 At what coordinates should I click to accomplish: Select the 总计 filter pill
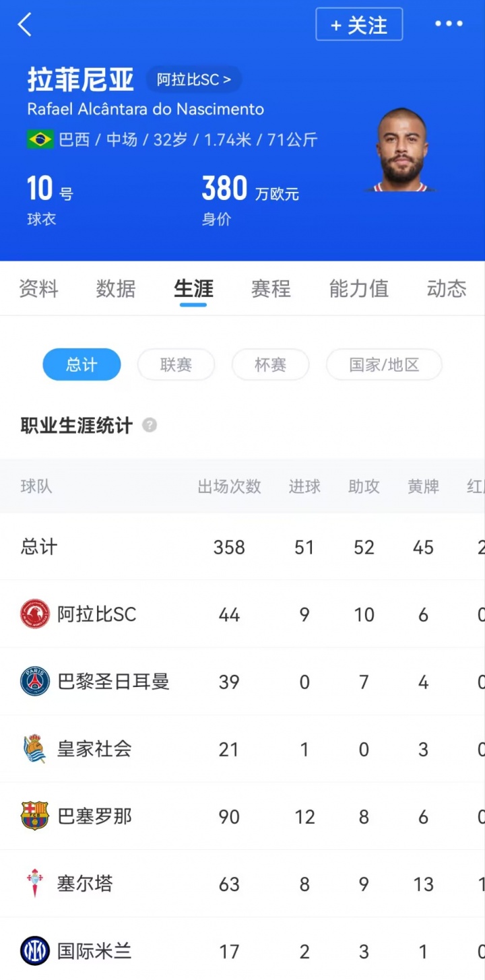tap(82, 365)
